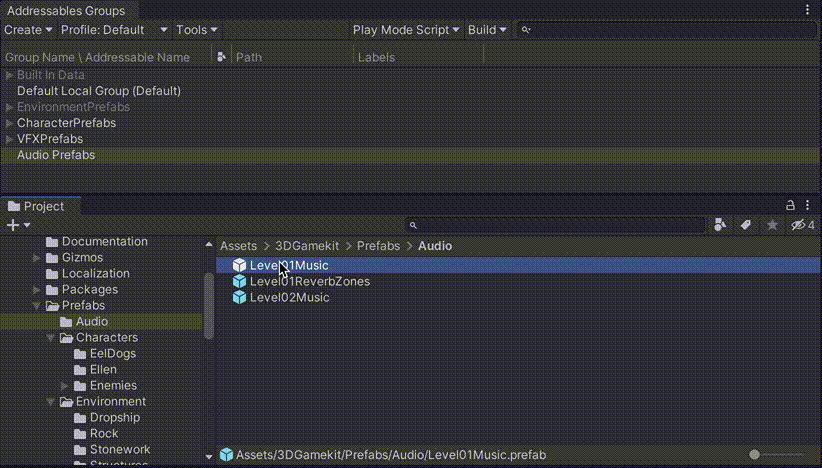Click the prefab icon in the bottom path bar

coord(226,454)
